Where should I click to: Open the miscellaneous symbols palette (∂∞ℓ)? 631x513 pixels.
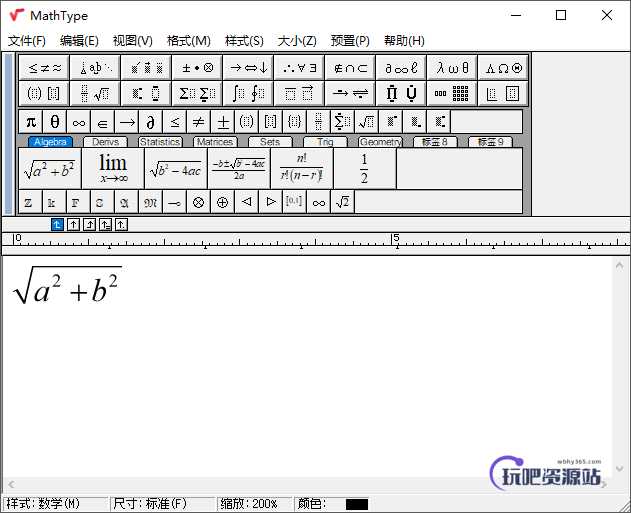click(401, 68)
